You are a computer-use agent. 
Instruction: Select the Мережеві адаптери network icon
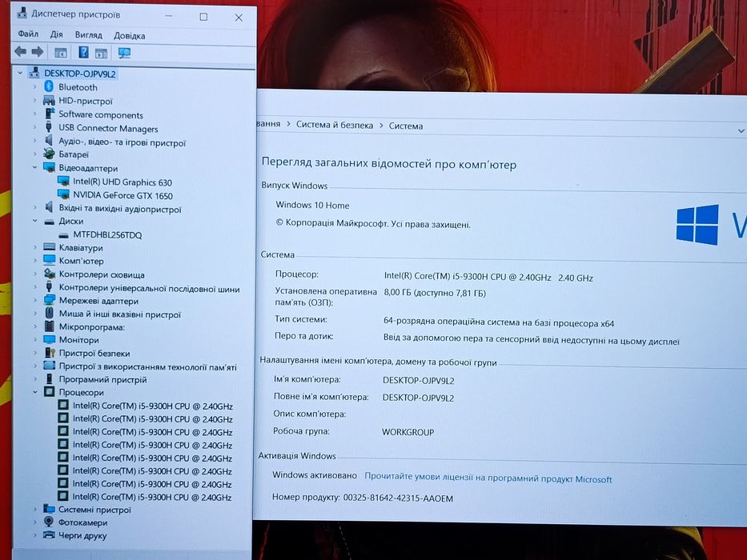click(x=49, y=301)
